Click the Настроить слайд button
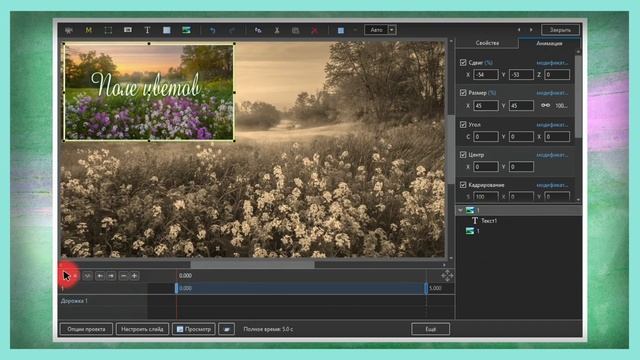The image size is (640, 360). click(x=142, y=329)
